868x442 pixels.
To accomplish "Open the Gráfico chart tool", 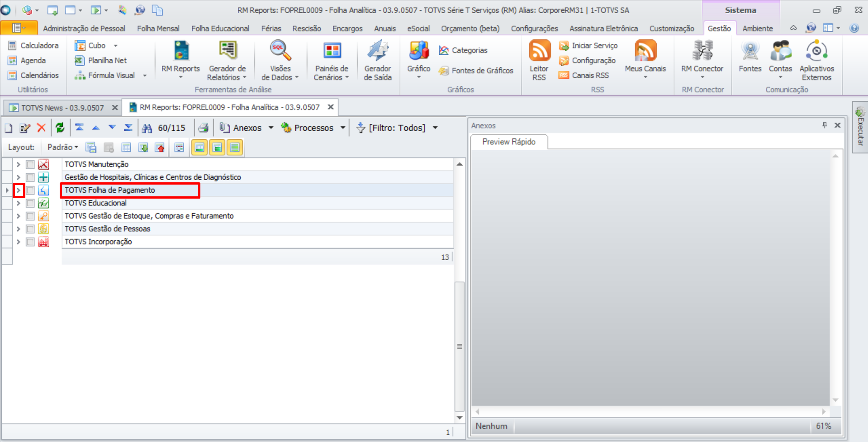I will coord(418,59).
